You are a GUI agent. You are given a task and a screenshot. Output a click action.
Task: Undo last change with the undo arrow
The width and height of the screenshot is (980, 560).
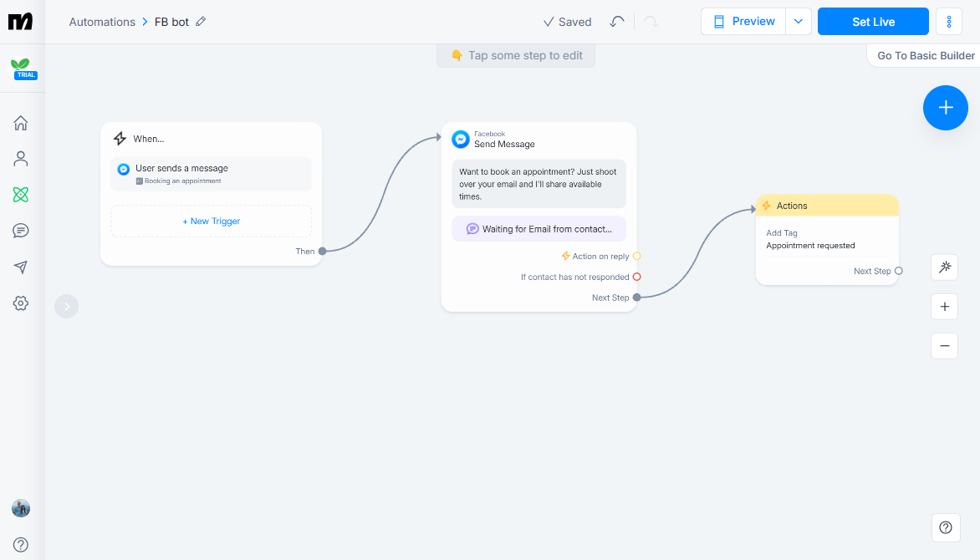tap(617, 21)
